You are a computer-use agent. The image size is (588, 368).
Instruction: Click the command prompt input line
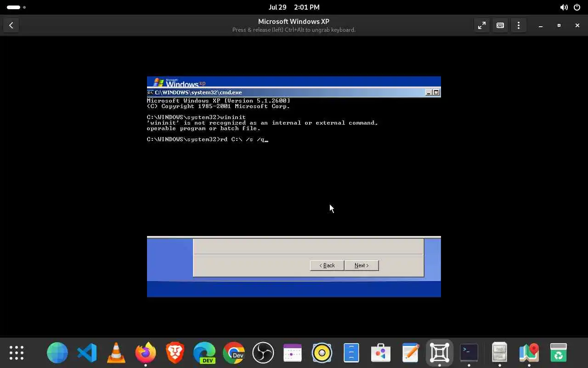[208, 139]
